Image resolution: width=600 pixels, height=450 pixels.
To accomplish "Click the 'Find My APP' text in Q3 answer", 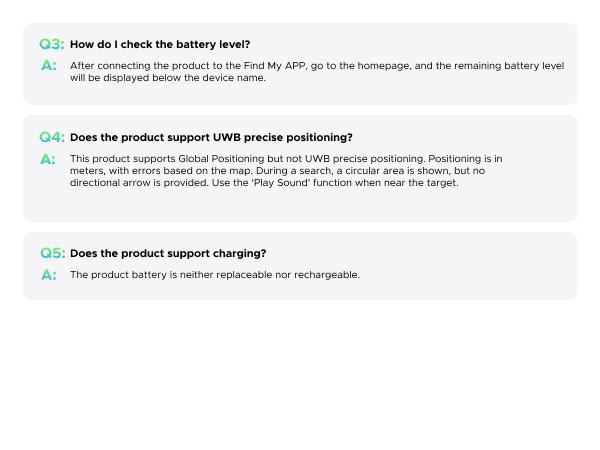I will (x=275, y=66).
